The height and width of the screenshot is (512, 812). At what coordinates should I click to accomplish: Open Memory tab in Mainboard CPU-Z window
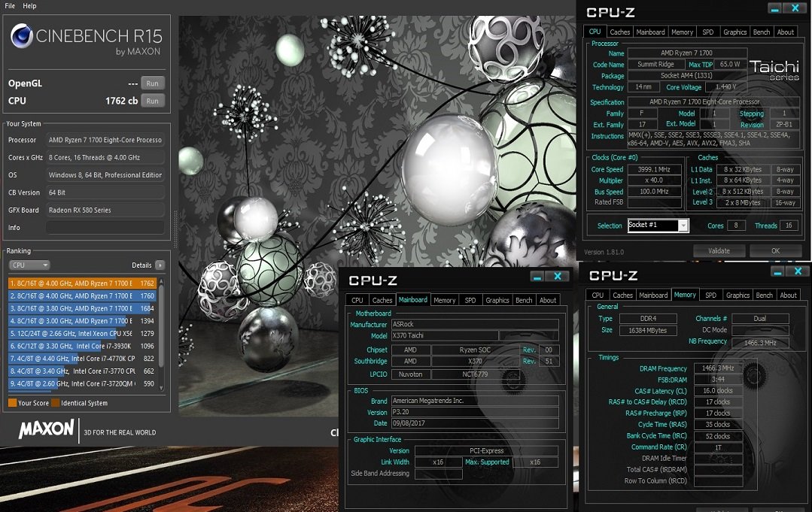point(444,300)
